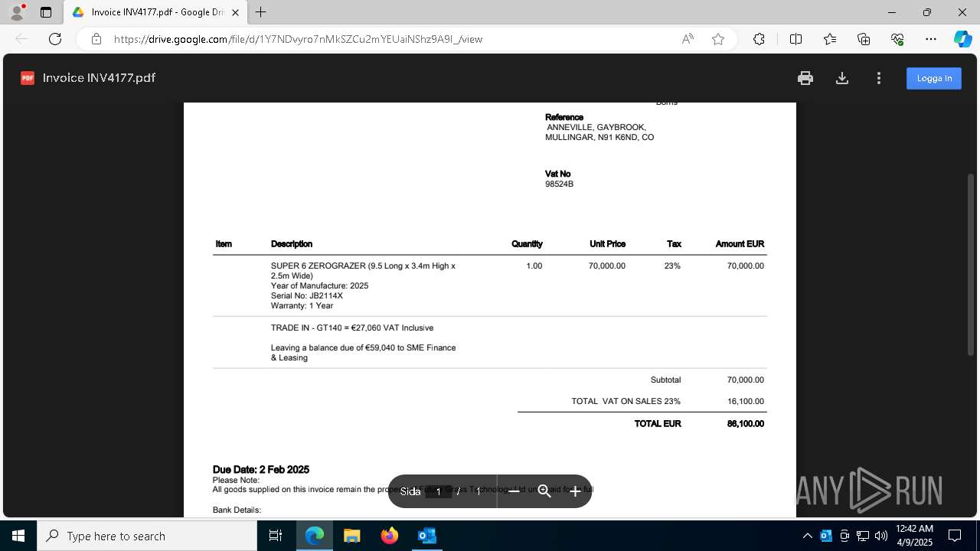Open Outlook from taskbar

click(426, 536)
